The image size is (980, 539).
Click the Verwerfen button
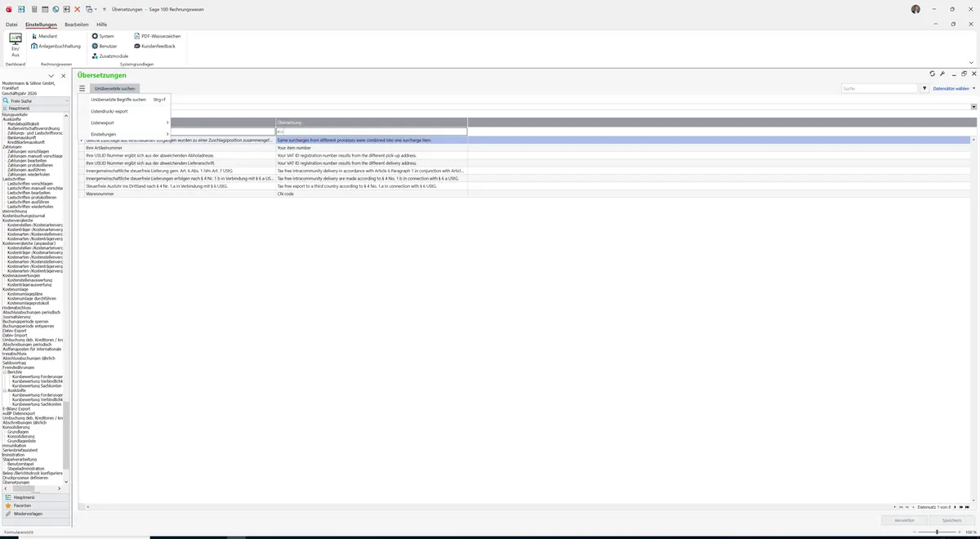[904, 520]
